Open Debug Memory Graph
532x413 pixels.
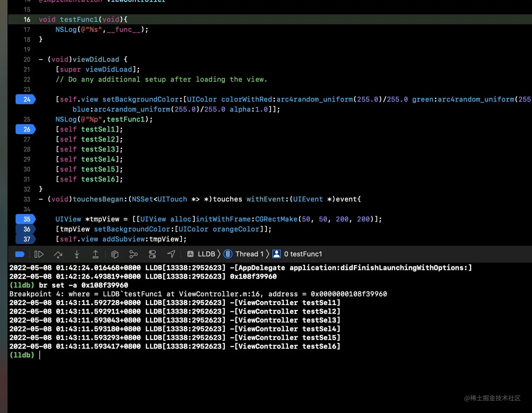click(x=133, y=254)
